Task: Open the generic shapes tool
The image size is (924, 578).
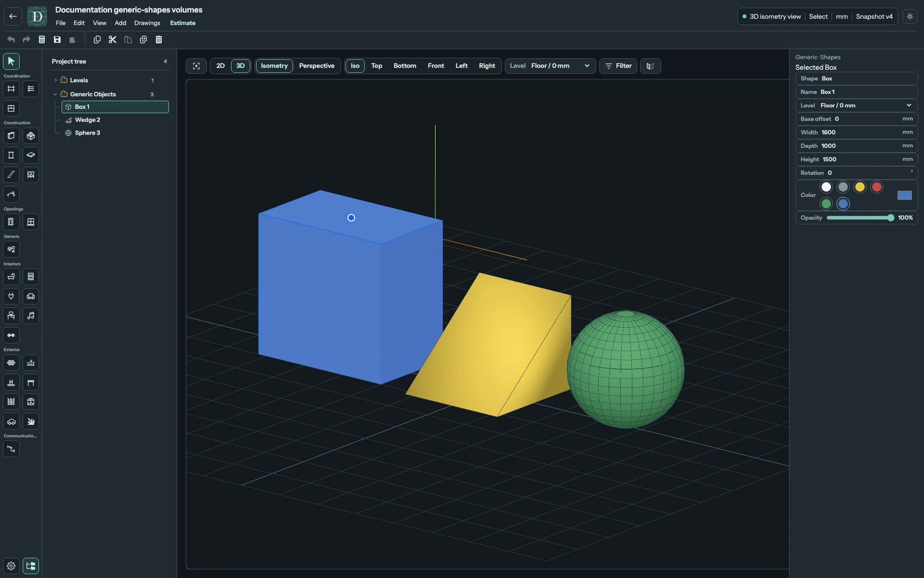Action: [x=11, y=250]
